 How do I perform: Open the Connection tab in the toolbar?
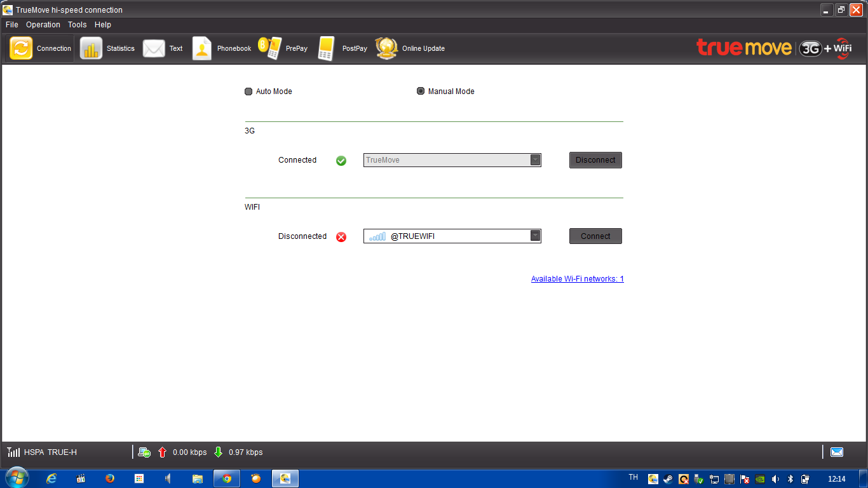point(41,48)
